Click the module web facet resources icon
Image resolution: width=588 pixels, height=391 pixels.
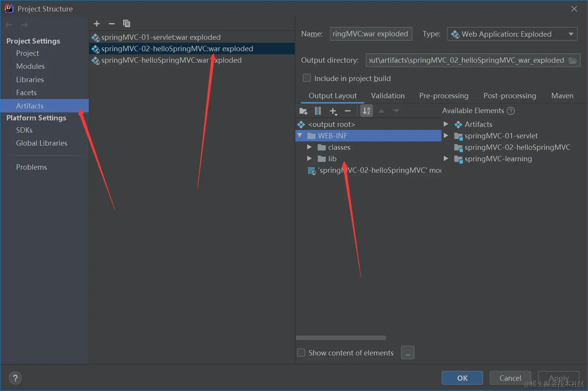click(312, 171)
